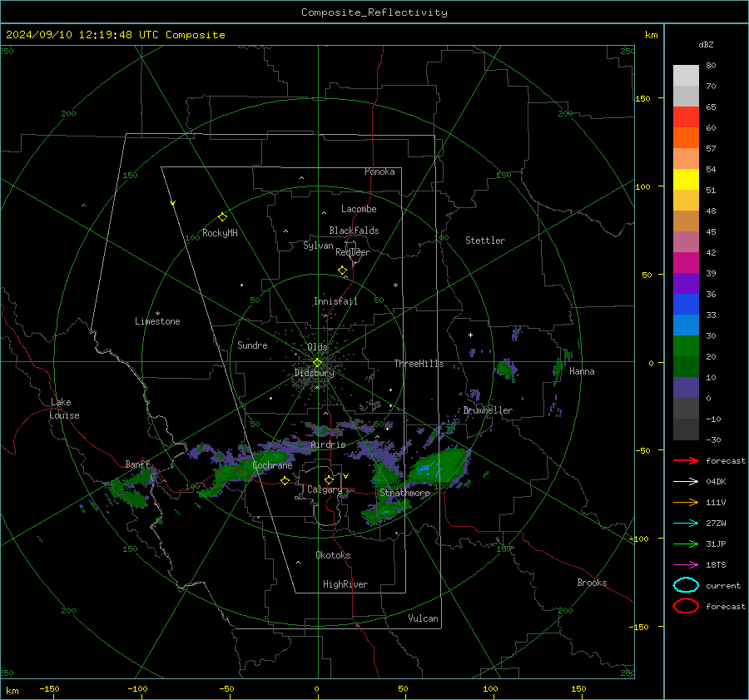Select the red 60-65 dBZ swatch

pyautogui.click(x=686, y=117)
